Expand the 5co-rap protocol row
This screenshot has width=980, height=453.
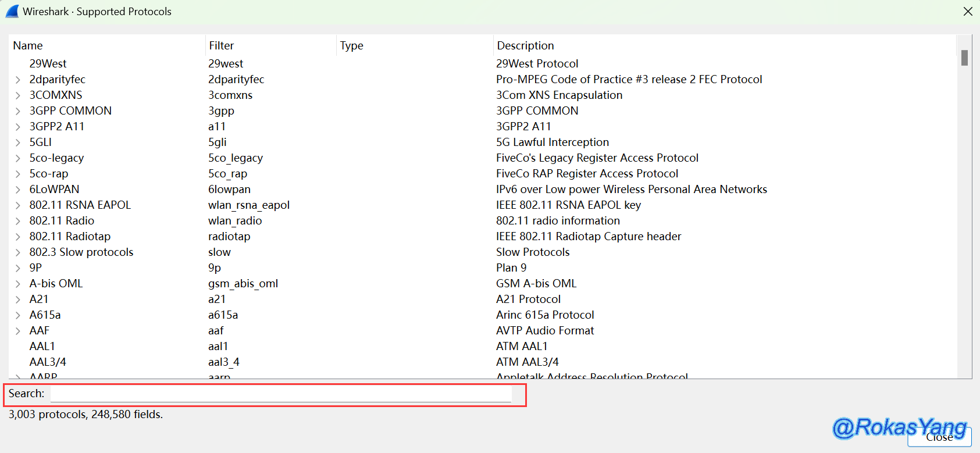pos(18,174)
